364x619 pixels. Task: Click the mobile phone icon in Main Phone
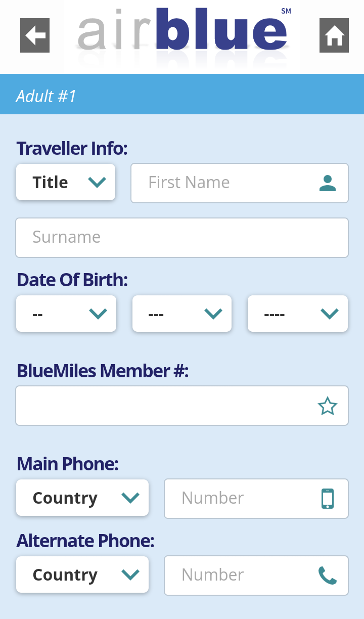328,498
